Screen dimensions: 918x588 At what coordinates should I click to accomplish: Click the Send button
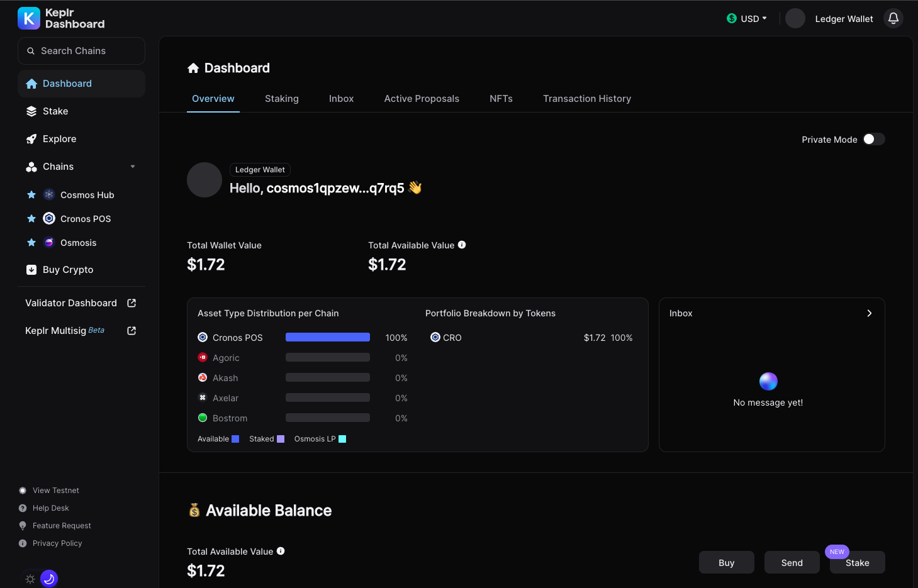792,563
